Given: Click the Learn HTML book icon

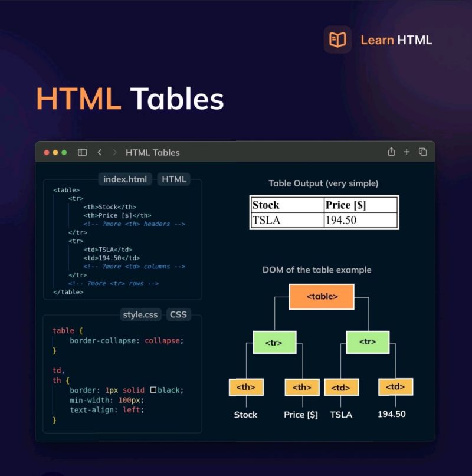Looking at the screenshot, I should [x=337, y=40].
